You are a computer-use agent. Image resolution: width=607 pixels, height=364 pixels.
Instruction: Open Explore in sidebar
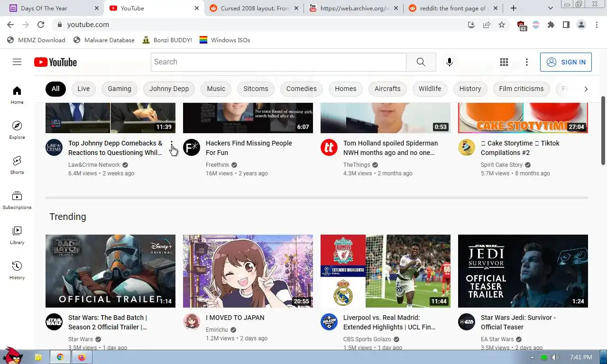(x=17, y=130)
